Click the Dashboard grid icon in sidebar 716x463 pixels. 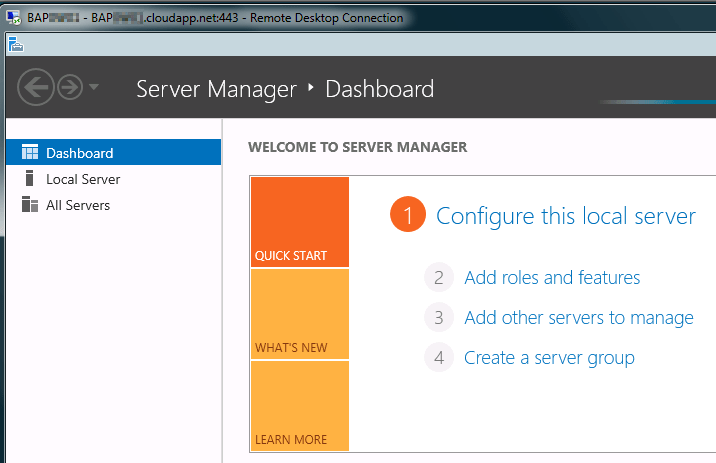pyautogui.click(x=30, y=152)
